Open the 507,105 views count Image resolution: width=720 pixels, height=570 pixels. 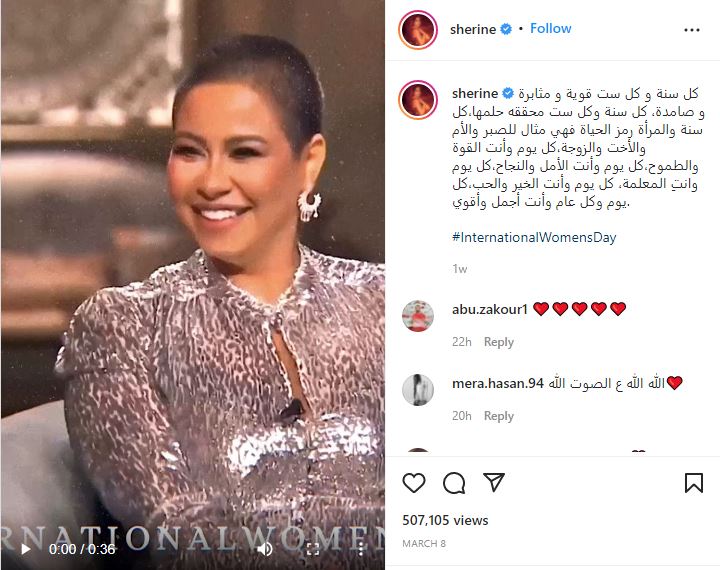pos(445,520)
